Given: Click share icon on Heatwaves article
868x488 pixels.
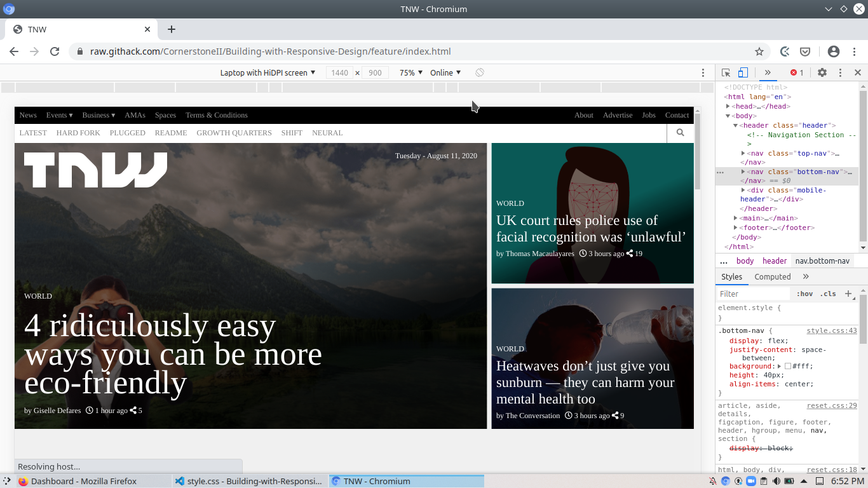Looking at the screenshot, I should pyautogui.click(x=614, y=416).
